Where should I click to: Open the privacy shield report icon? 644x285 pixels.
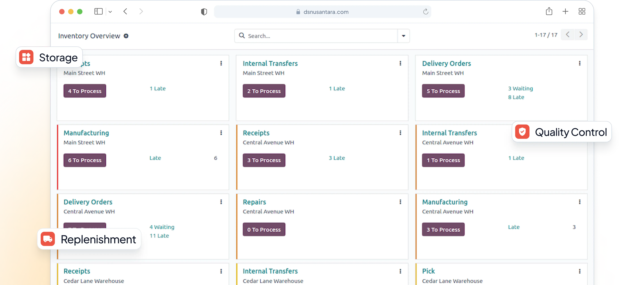point(204,12)
